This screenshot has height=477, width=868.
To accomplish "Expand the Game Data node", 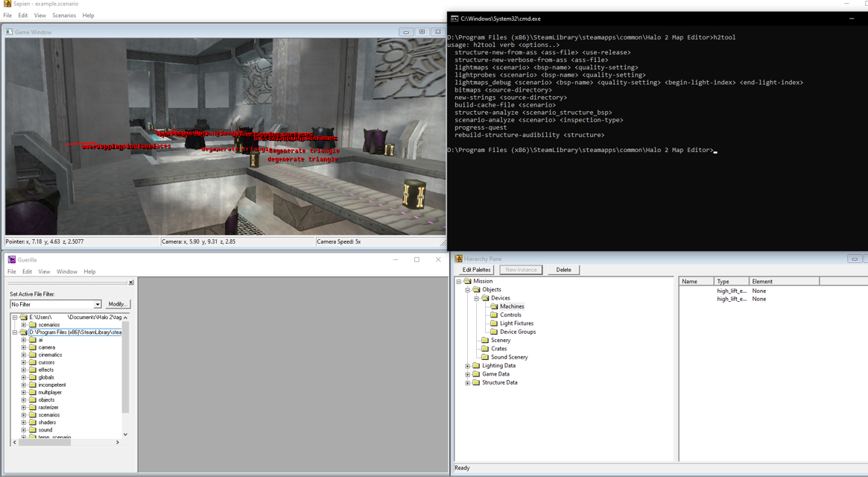I will 468,374.
